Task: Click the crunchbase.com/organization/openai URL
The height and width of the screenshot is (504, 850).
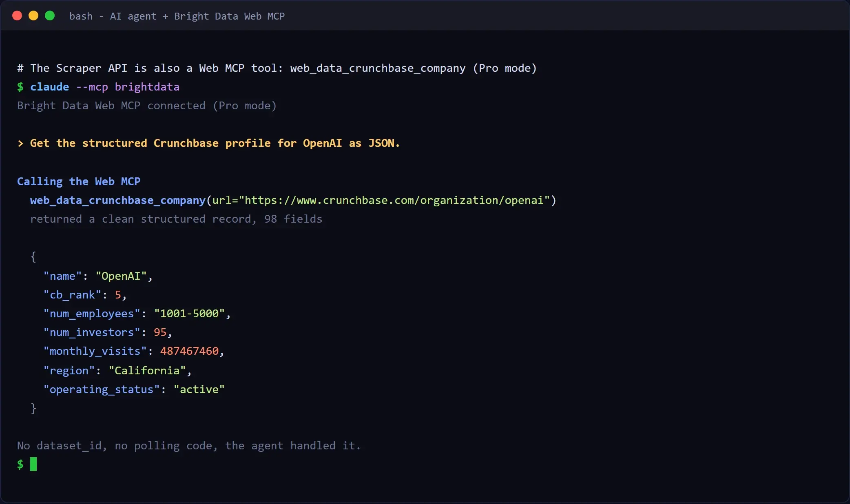Action: (x=394, y=200)
